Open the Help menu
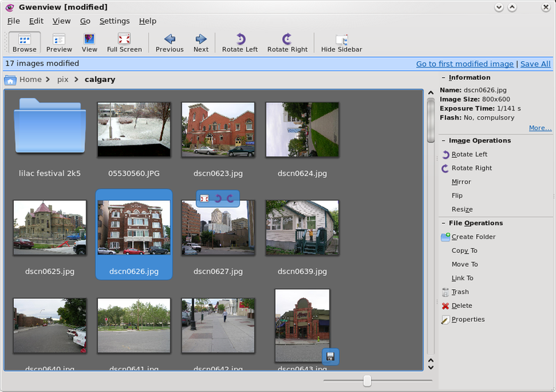This screenshot has width=556, height=392. click(147, 22)
